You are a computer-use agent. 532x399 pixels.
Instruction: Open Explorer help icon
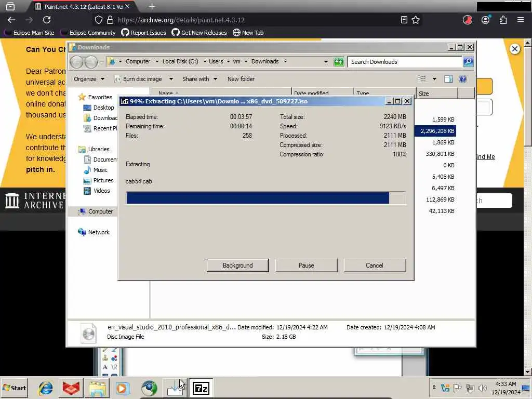click(462, 79)
